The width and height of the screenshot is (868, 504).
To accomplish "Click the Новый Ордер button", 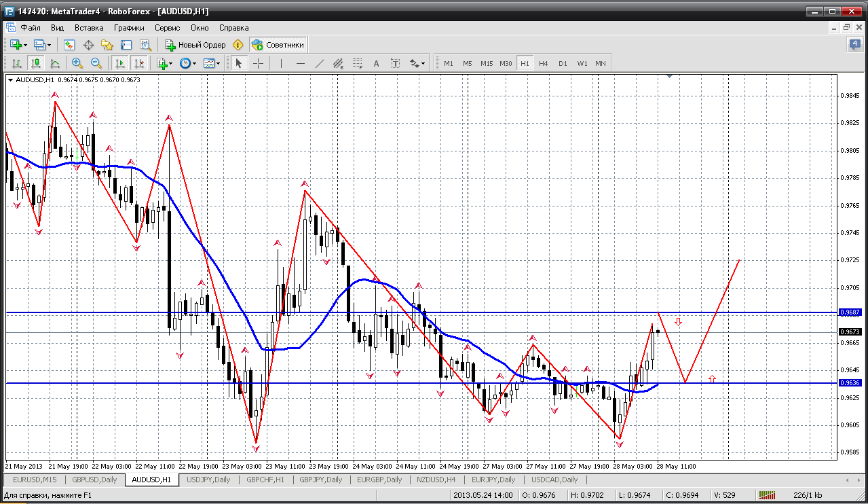I will tap(195, 45).
